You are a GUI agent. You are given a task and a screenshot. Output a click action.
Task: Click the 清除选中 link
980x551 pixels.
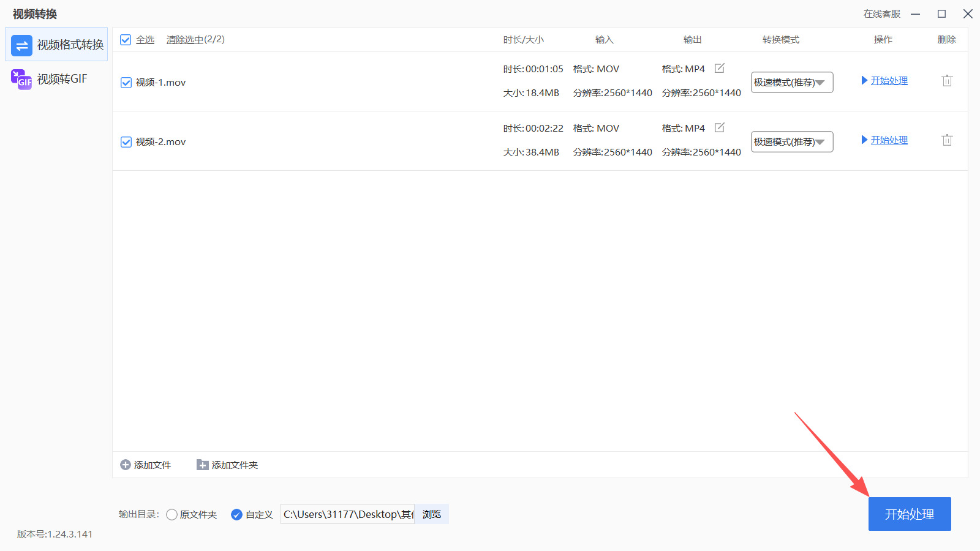[185, 40]
